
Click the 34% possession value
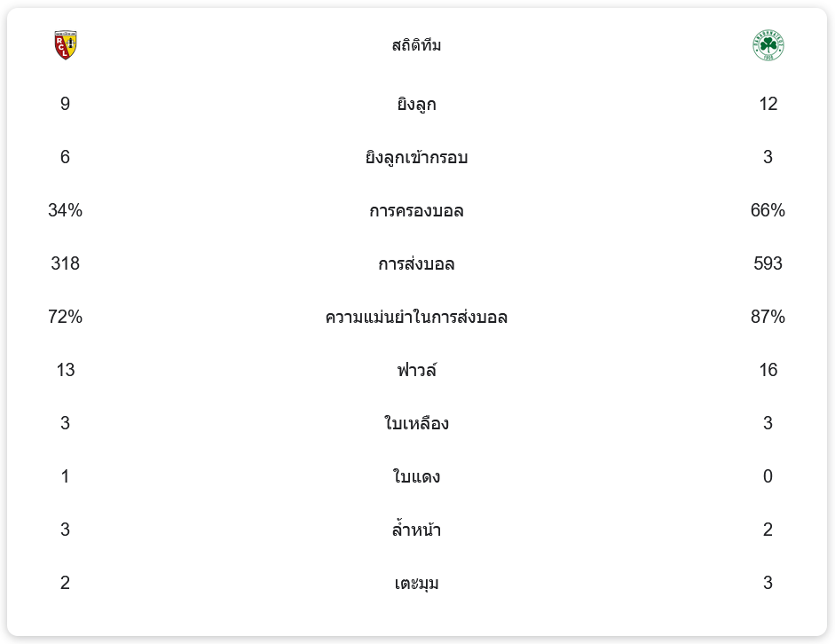pyautogui.click(x=65, y=210)
